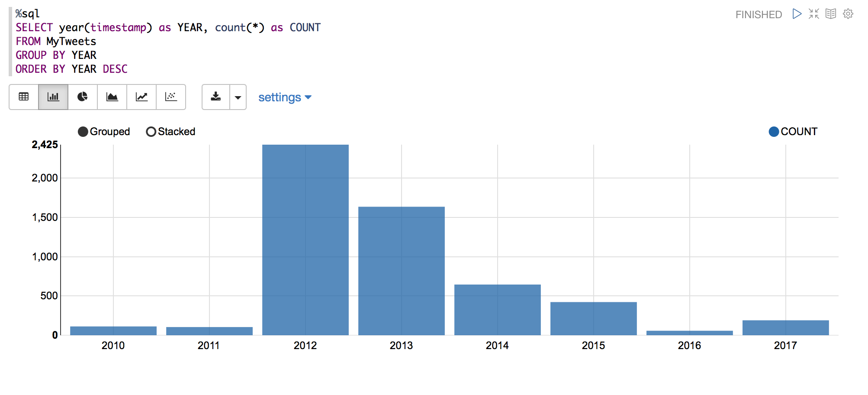Switch to line chart visualization
Image resolution: width=868 pixels, height=395 pixels.
(x=141, y=97)
